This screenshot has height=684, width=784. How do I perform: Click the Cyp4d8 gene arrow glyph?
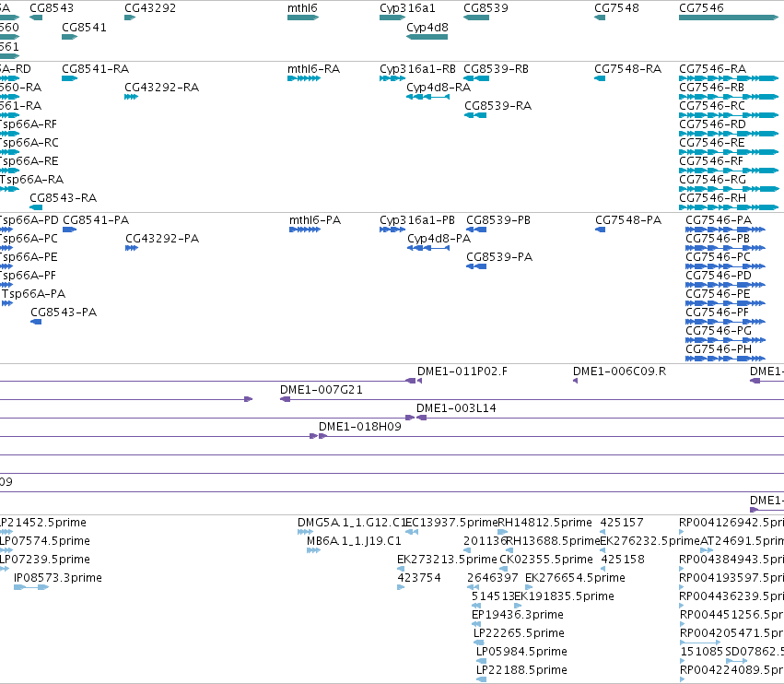(x=427, y=37)
